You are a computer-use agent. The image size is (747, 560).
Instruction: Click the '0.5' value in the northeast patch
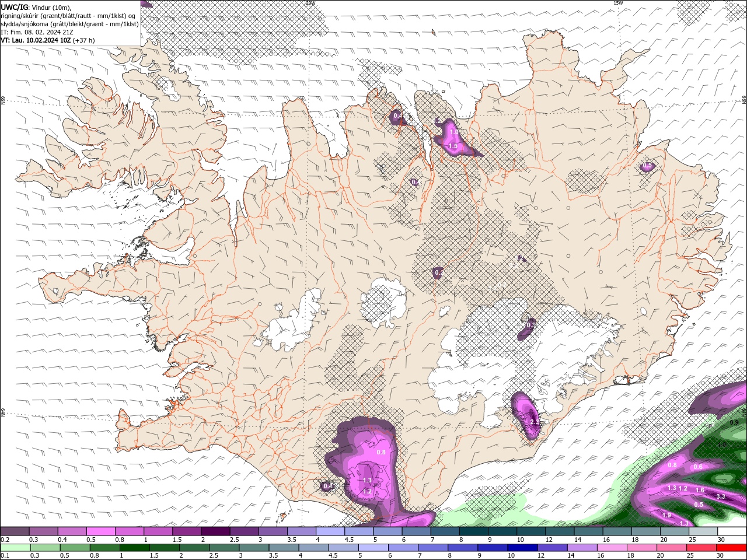647,166
